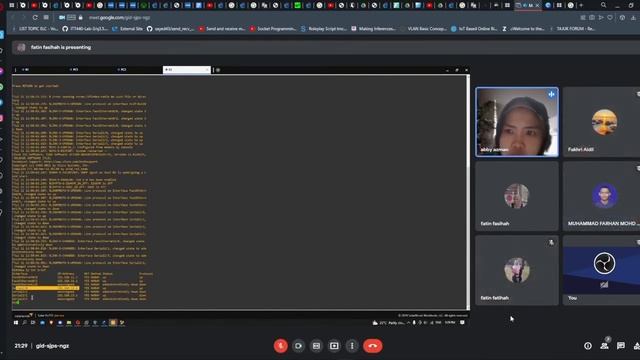Open the ITT440-Lab GitHub bookmark
Image resolution: width=640 pixels, height=360 pixels.
click(x=85, y=29)
